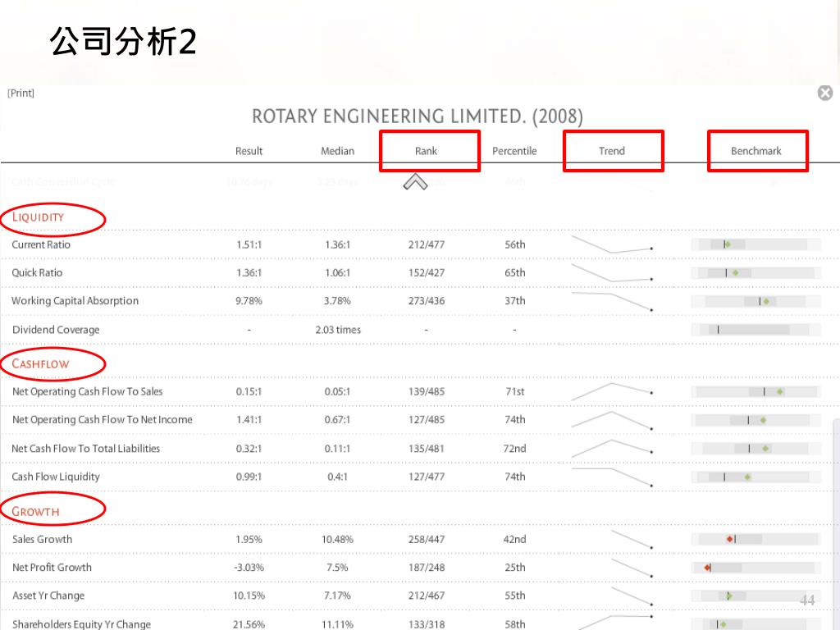Click the Cash Flow Liquidity trend sparkline
Screen dimensions: 840x630
coord(612,477)
